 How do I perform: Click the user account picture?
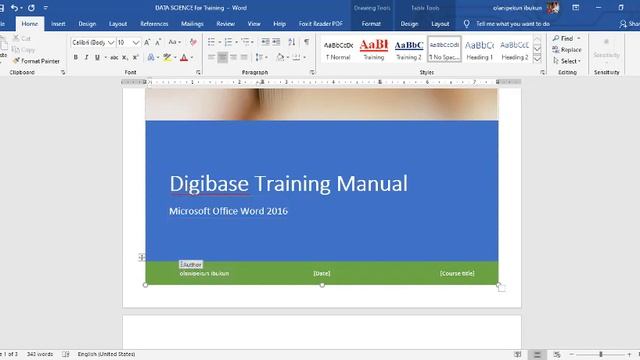click(553, 8)
